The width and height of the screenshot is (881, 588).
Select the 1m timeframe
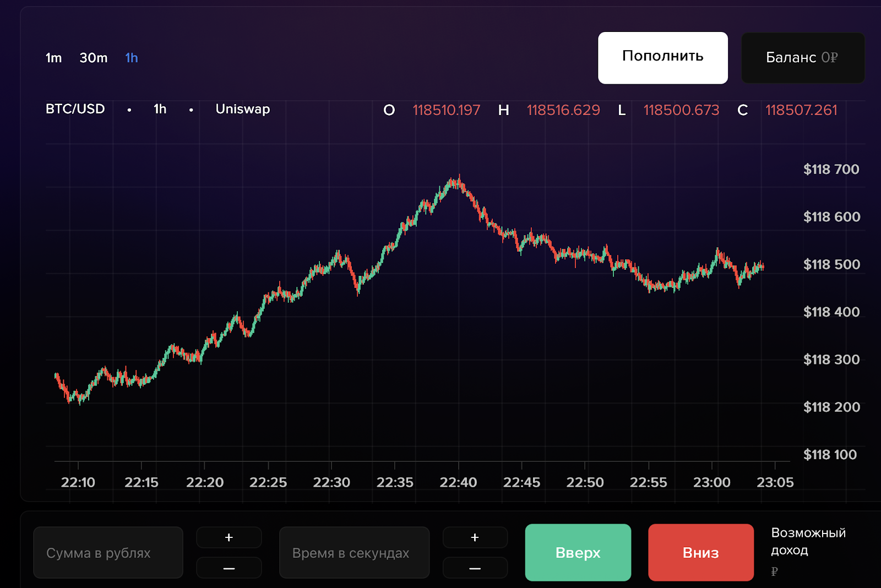[x=53, y=58]
